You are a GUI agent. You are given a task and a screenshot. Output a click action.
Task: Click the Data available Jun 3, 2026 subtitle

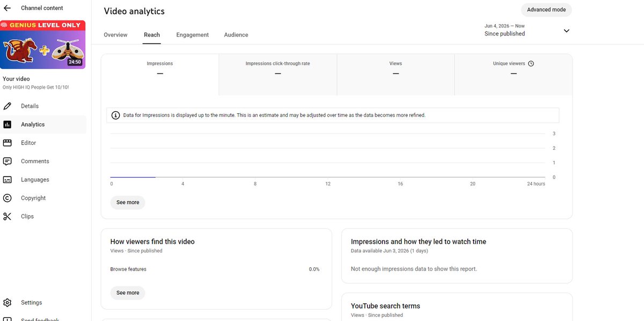click(x=389, y=251)
